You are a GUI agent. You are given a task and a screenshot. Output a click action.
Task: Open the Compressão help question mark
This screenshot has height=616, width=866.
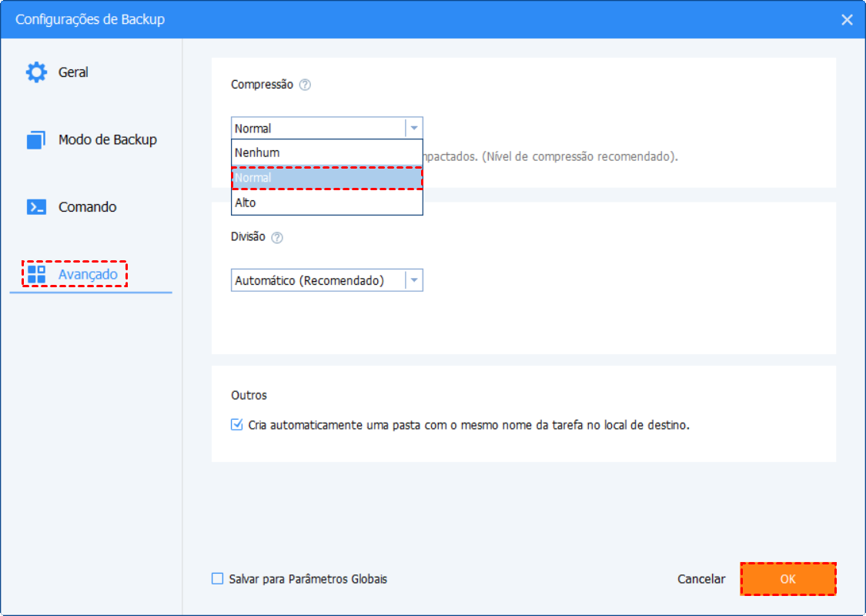[305, 85]
